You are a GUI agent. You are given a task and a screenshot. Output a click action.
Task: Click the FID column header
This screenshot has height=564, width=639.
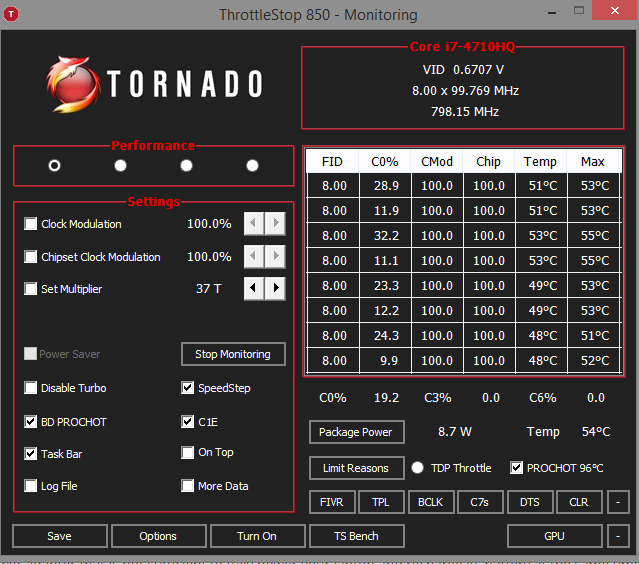(332, 161)
